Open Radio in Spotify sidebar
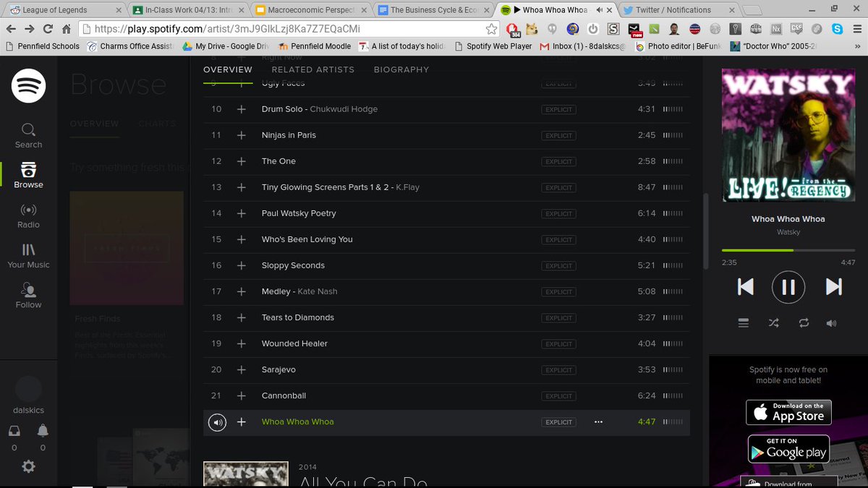868x488 pixels. click(28, 215)
